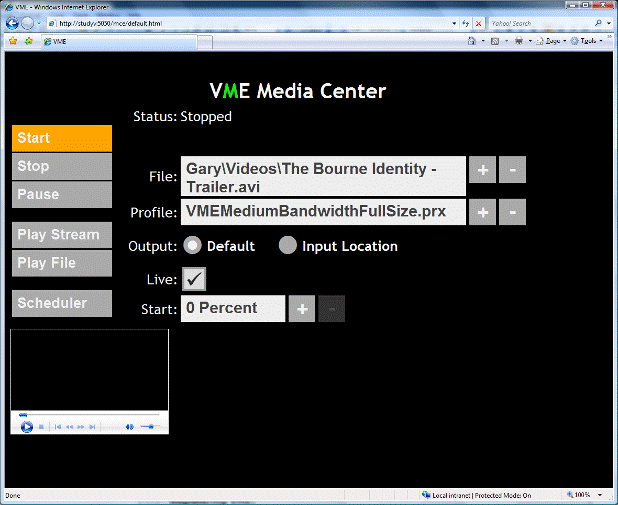Open the Home dropdown arrow
This screenshot has height=505, width=618.
point(483,41)
